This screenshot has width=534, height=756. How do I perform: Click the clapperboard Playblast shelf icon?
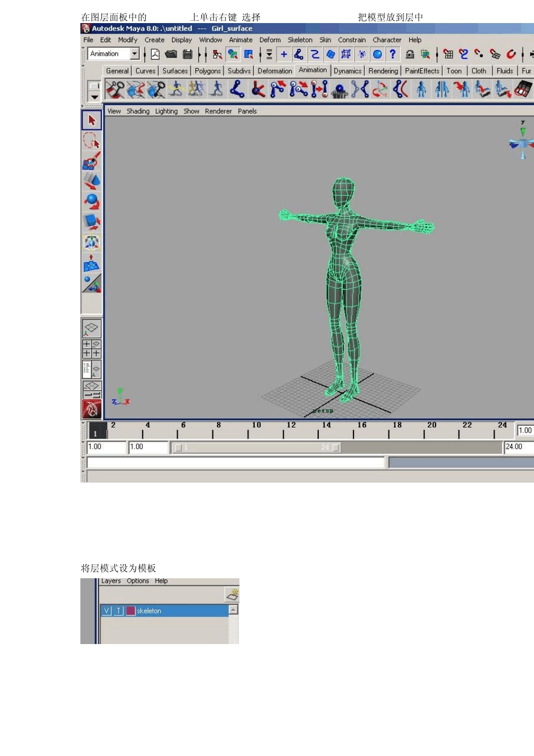coord(523,89)
